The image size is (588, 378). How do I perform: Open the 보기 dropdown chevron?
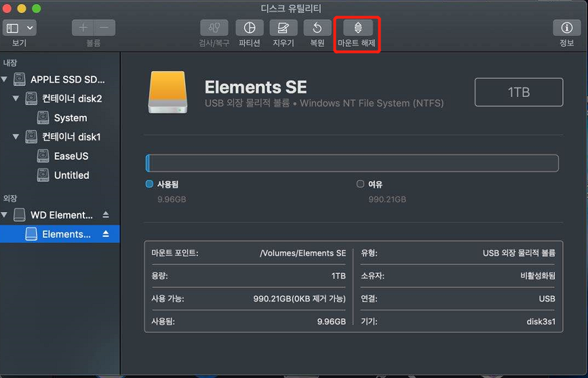(30, 28)
